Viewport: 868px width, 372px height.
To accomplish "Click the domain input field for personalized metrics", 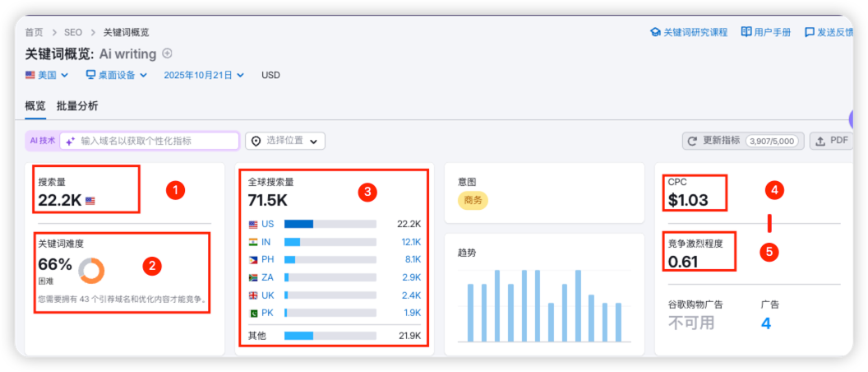I will [x=156, y=141].
